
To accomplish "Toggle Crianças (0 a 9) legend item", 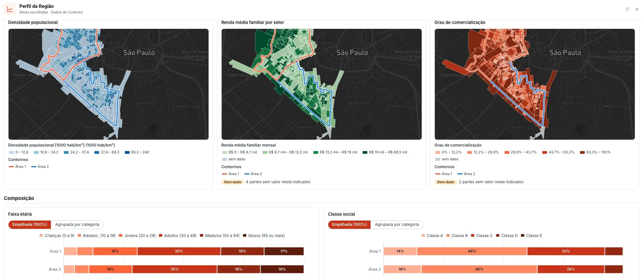I will pyautogui.click(x=57, y=236).
